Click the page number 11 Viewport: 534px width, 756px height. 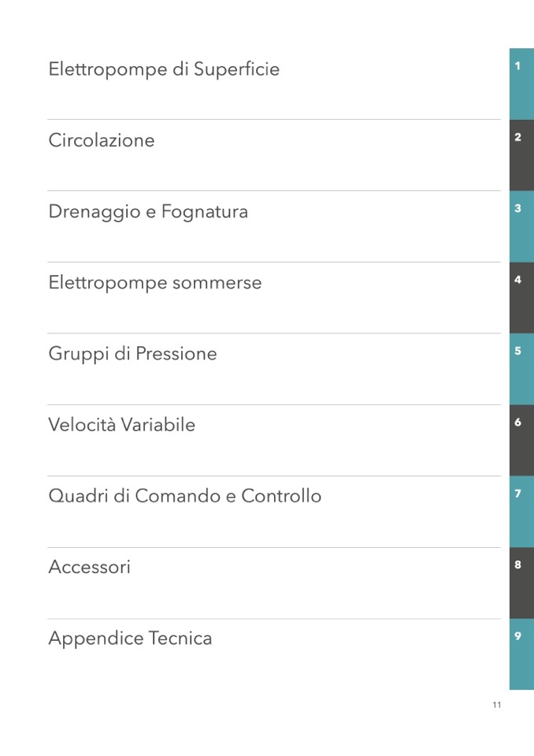pos(496,705)
